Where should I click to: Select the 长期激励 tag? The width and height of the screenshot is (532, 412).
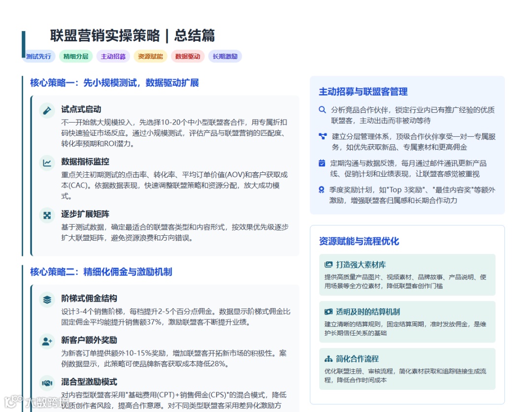225,56
